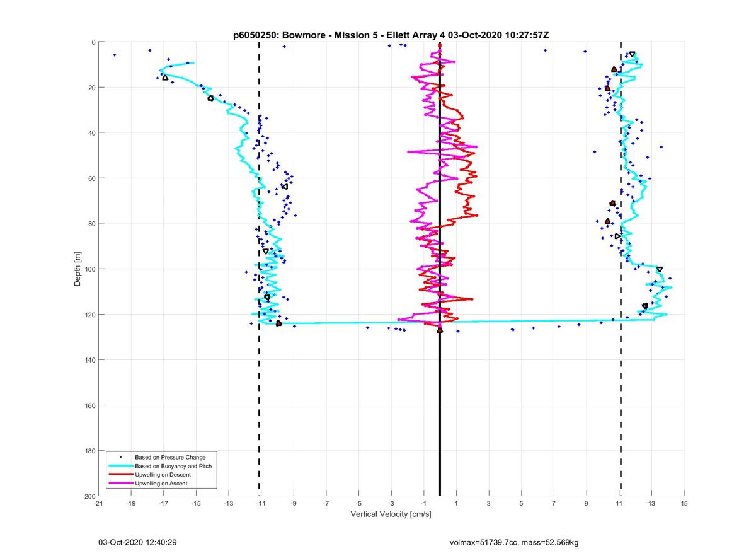The width and height of the screenshot is (756, 558).
Task: Click the red line sample in the legend
Action: [120, 474]
